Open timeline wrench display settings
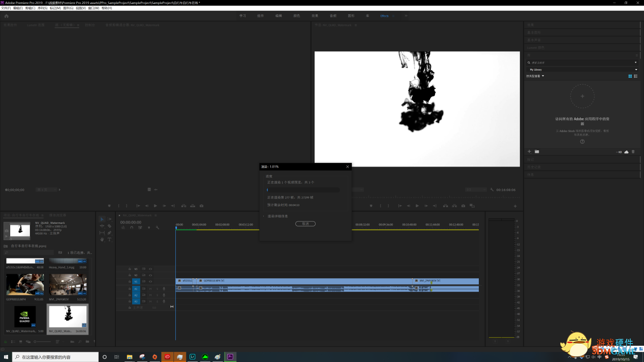644x362 pixels. pyautogui.click(x=158, y=227)
